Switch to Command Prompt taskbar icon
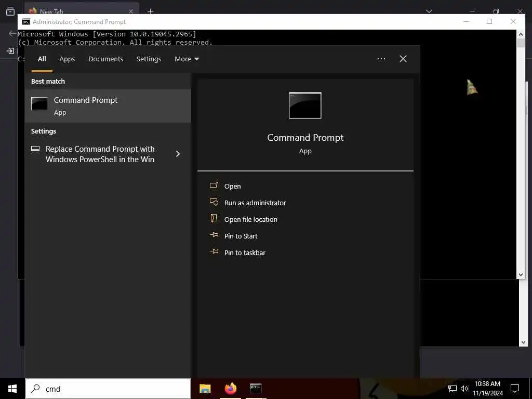532x399 pixels. [256, 389]
